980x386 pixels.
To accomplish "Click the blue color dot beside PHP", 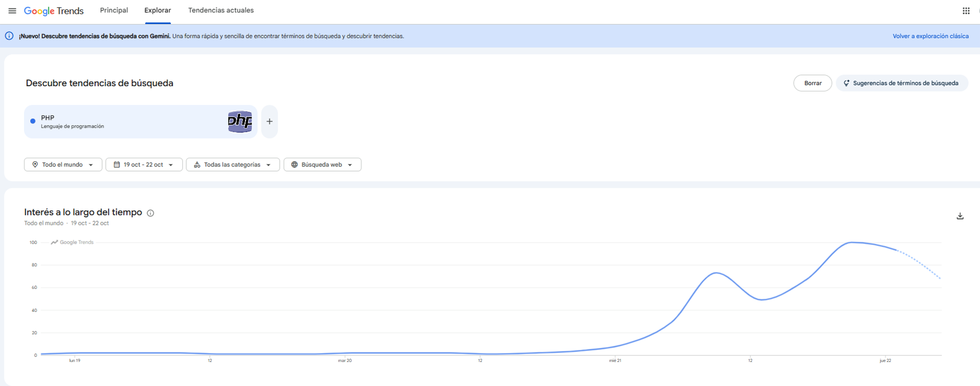I will [x=33, y=122].
